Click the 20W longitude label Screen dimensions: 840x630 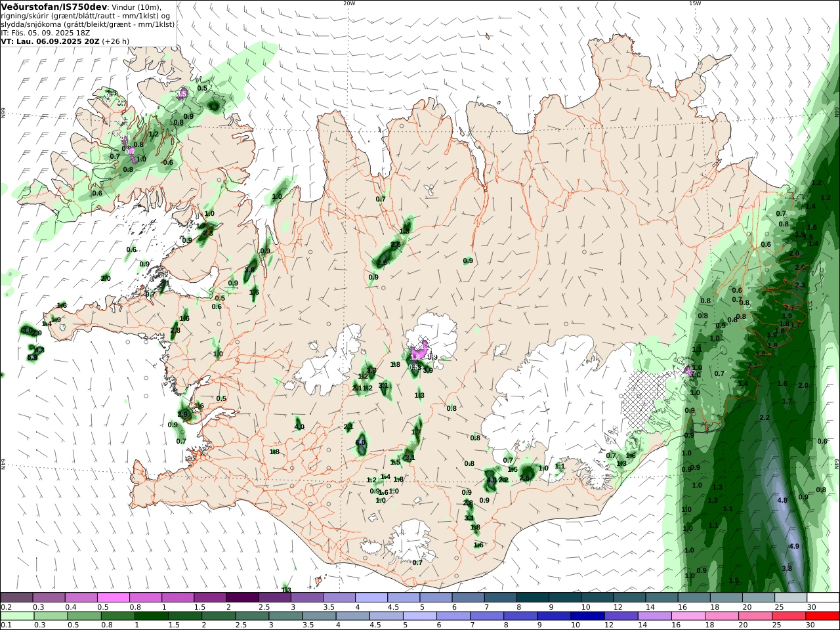349,3
